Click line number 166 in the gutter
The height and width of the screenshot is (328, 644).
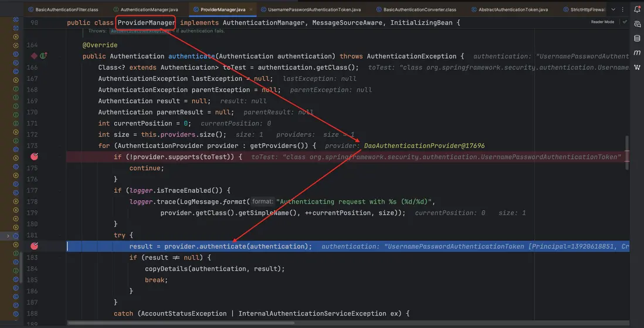click(32, 67)
